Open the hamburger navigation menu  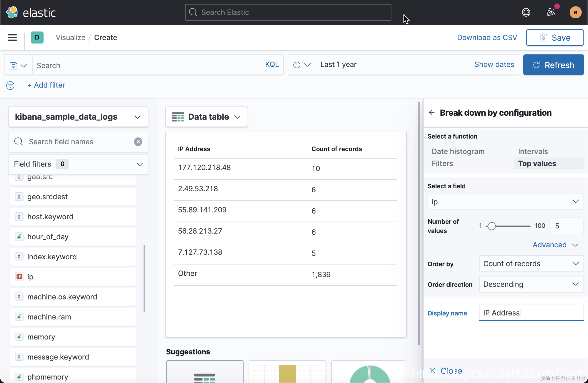click(12, 37)
